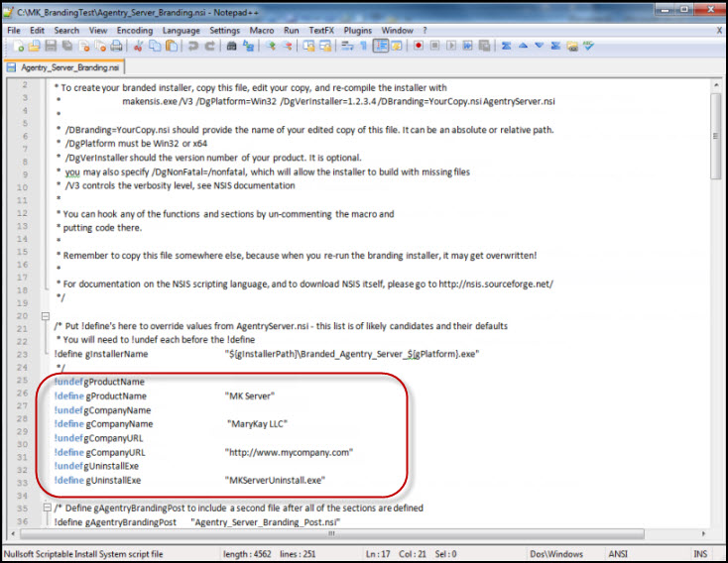Click the Undo arrow icon
This screenshot has height=563, width=728.
[191, 46]
